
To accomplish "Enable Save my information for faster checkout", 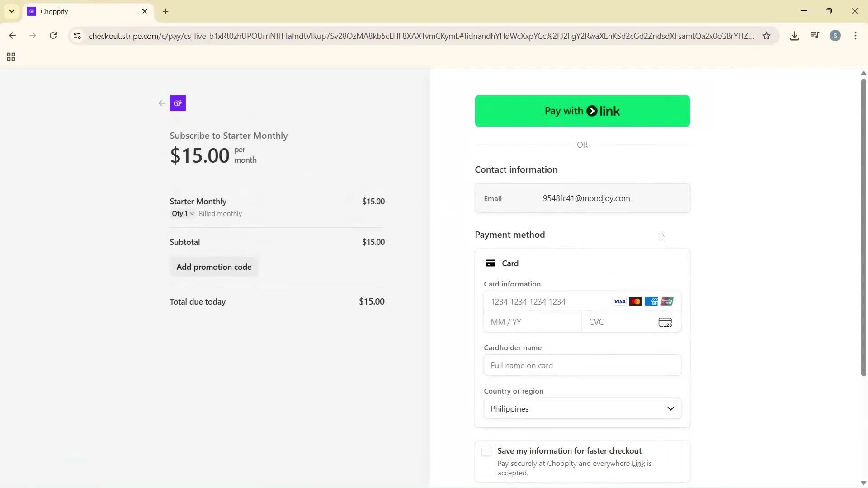I will 486,451.
